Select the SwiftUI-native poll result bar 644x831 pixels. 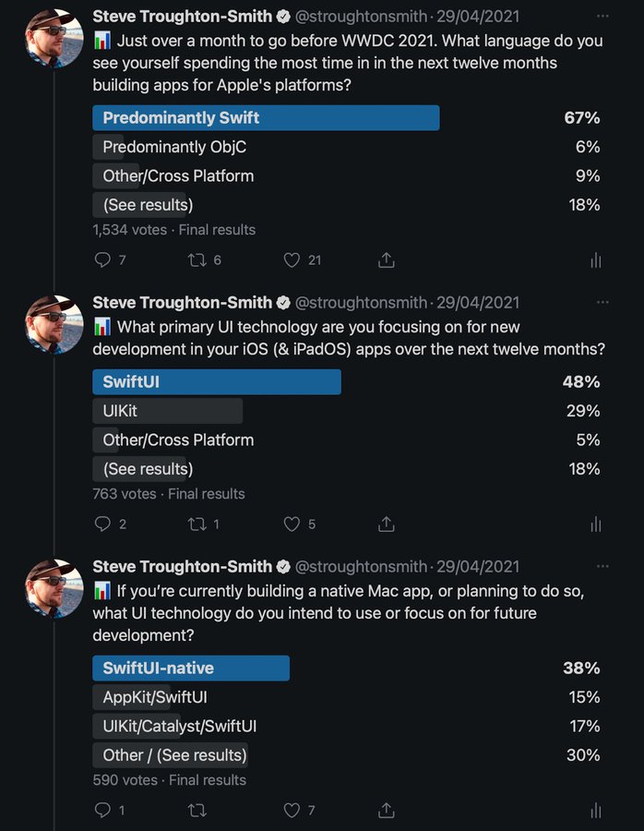(191, 668)
